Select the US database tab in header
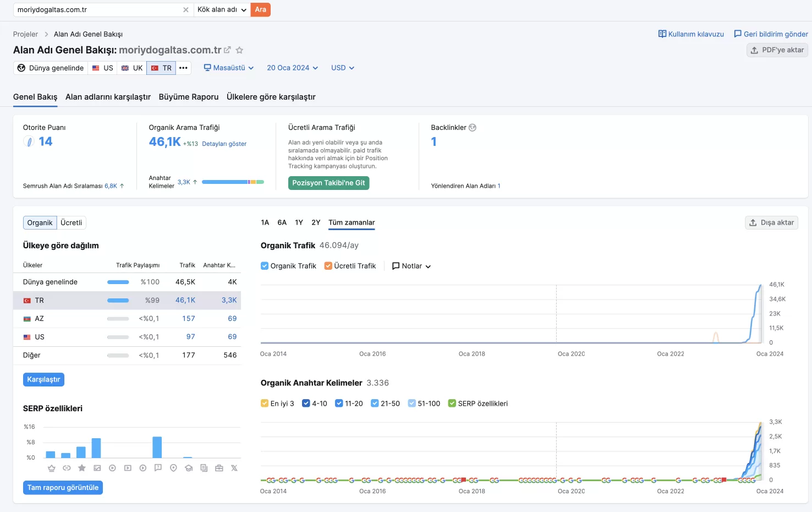 [x=103, y=68]
